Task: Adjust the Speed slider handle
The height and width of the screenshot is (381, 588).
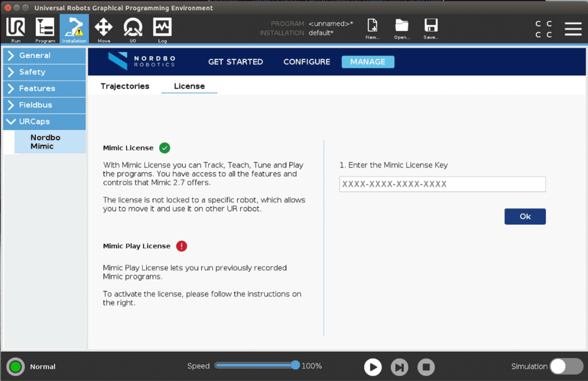Action: click(x=295, y=366)
